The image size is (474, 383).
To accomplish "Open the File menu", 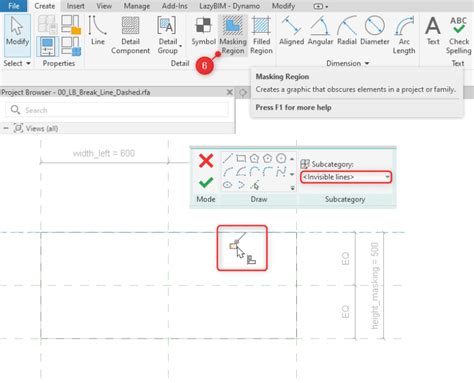I will click(14, 6).
